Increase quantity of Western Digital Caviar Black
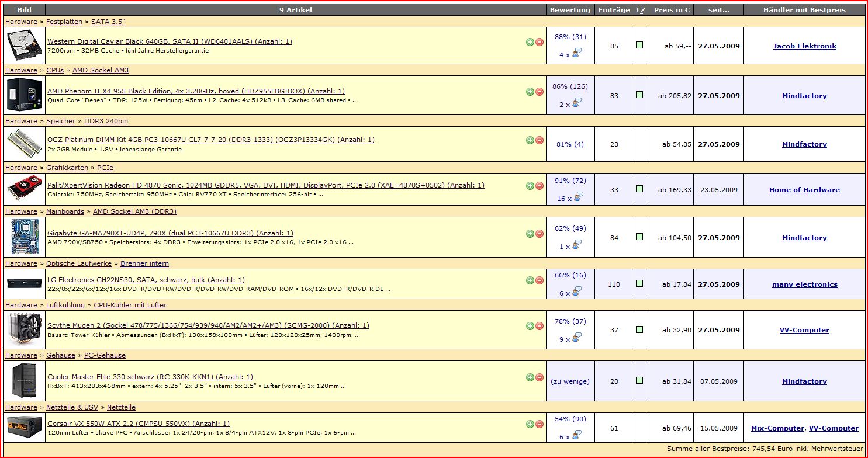The image size is (868, 458). 530,42
